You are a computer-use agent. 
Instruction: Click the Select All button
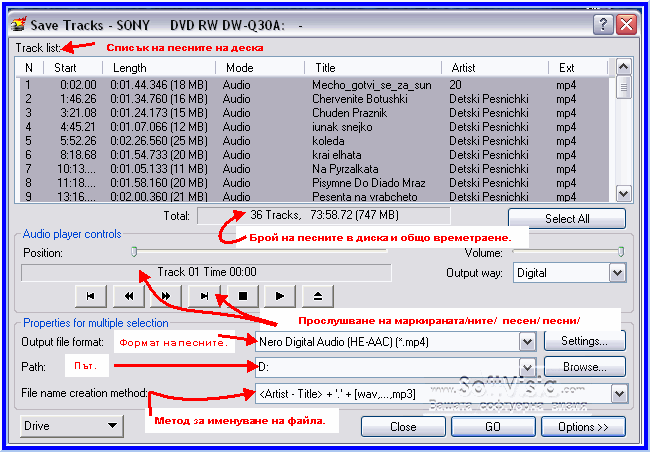(x=567, y=219)
